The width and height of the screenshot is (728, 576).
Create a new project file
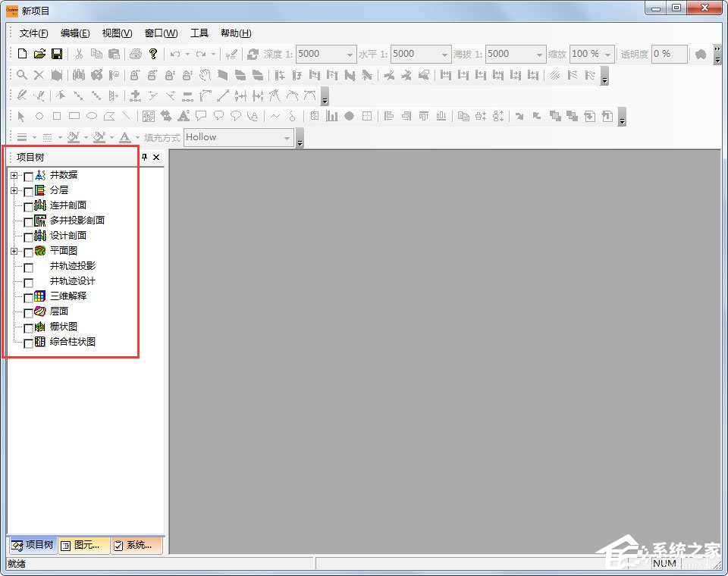22,54
